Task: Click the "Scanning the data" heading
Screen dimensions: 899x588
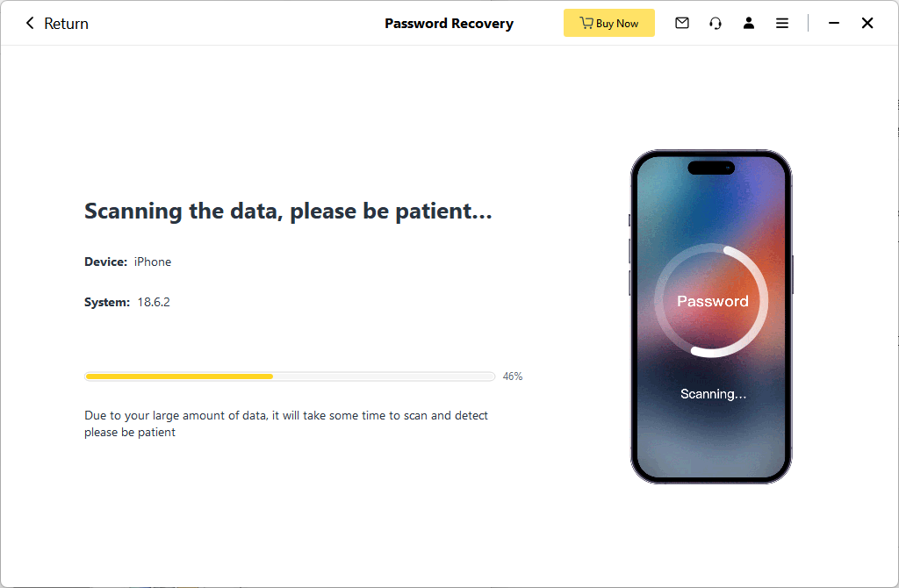Action: coord(288,212)
